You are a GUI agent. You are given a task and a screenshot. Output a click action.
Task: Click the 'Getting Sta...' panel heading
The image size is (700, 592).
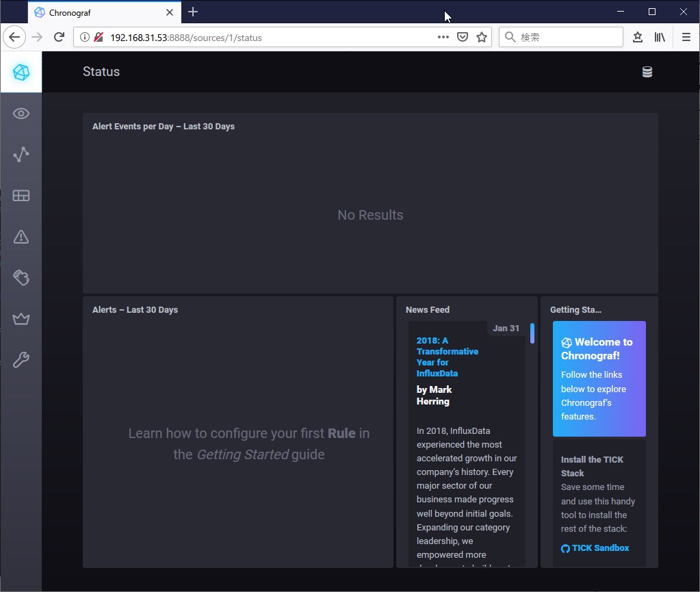575,310
